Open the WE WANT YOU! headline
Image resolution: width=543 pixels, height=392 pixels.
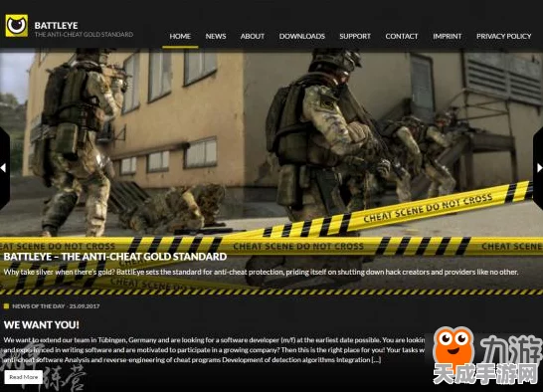pyautogui.click(x=42, y=324)
